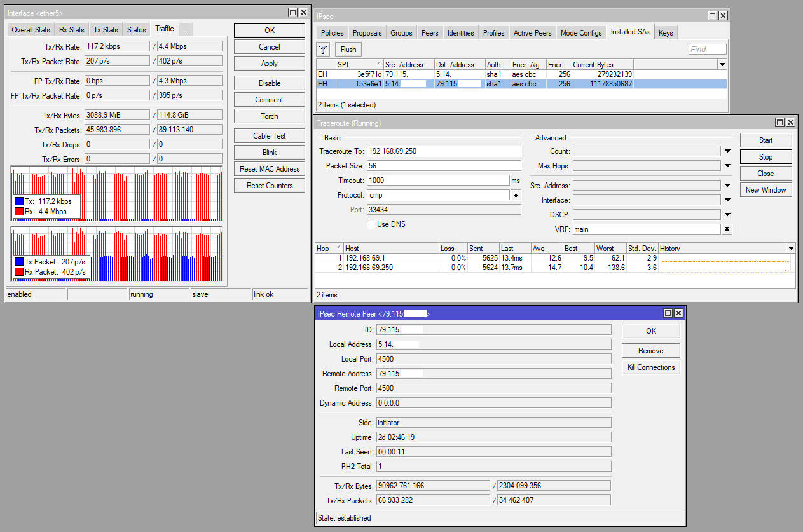Click the filter funnel icon in IPsec window
The image size is (803, 532).
pyautogui.click(x=323, y=50)
